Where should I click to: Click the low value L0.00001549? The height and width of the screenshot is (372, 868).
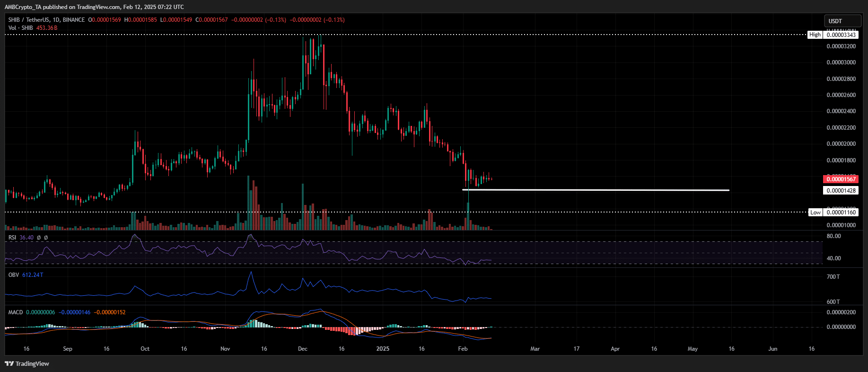pos(176,20)
